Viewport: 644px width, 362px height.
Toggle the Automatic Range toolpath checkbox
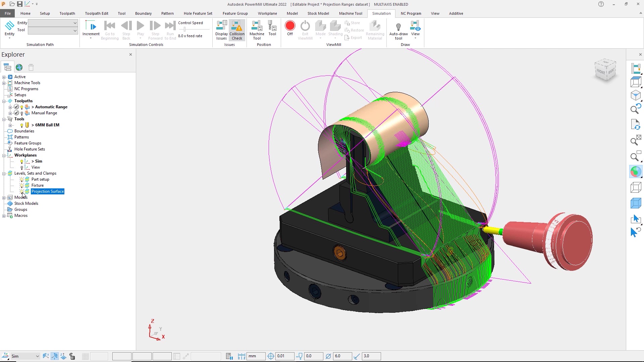tap(16, 107)
